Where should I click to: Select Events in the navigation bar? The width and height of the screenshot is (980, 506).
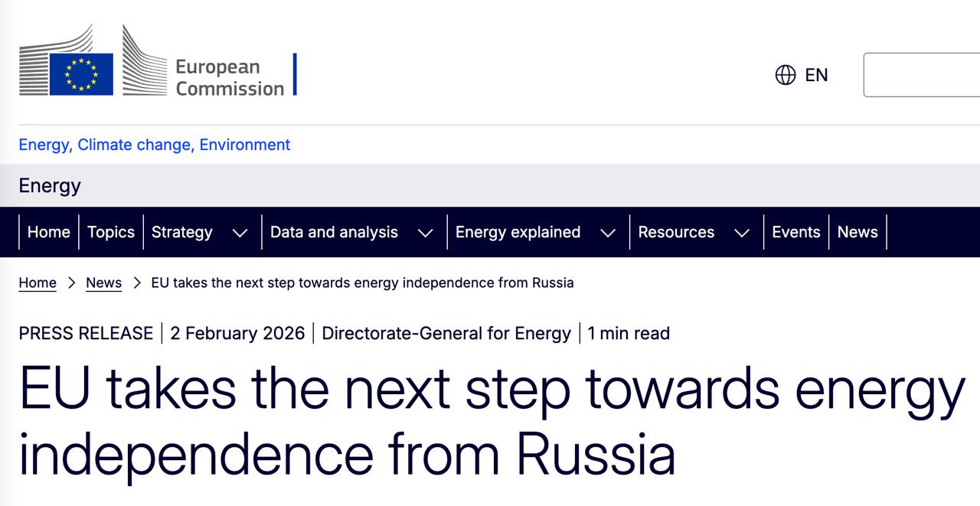coord(796,232)
